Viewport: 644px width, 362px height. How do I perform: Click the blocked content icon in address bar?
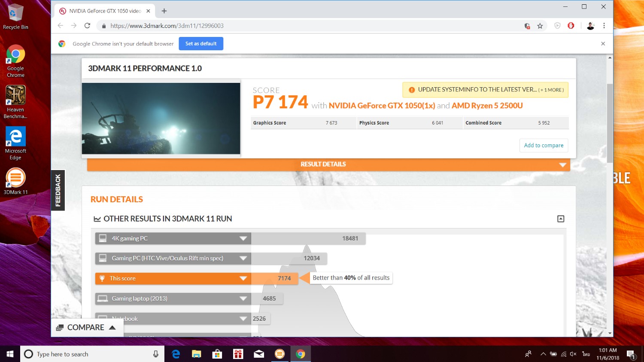pyautogui.click(x=527, y=26)
